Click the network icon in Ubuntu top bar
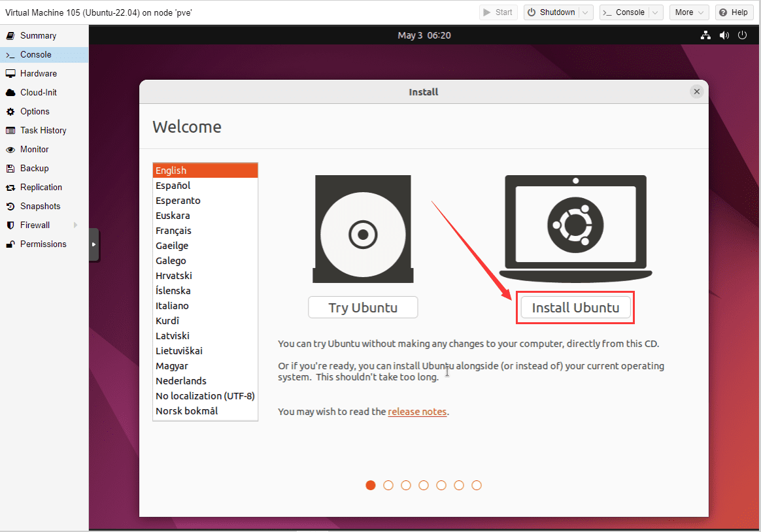 (705, 35)
